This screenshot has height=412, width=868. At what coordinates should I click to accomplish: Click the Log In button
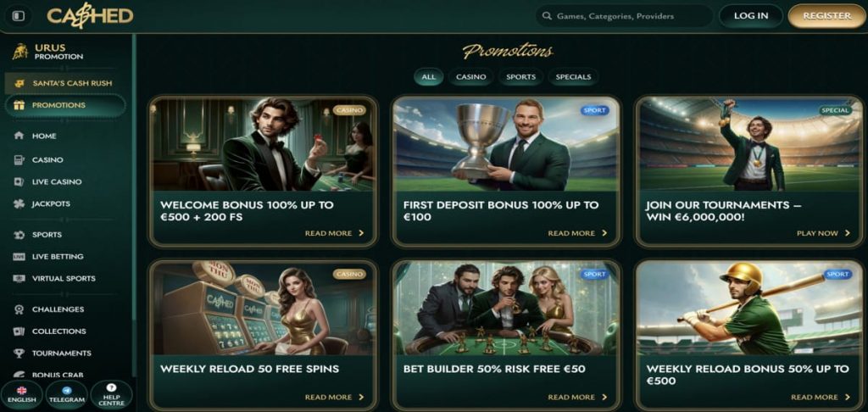click(x=751, y=16)
